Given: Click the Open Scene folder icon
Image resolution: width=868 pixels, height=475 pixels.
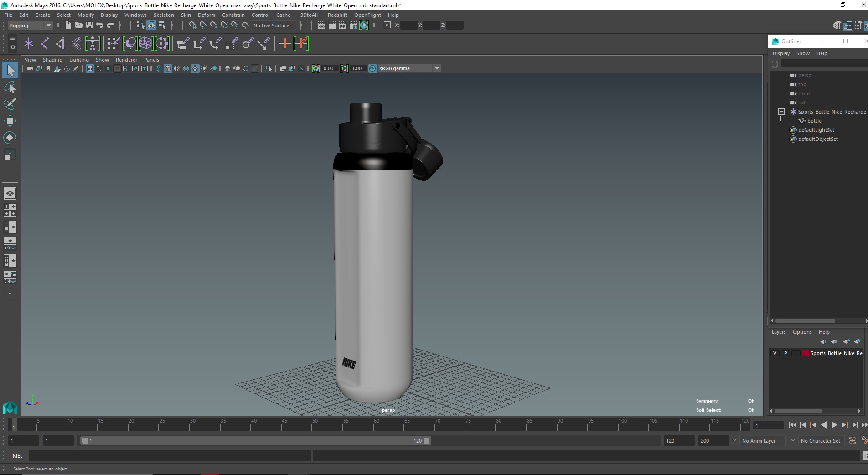Looking at the screenshot, I should pyautogui.click(x=79, y=25).
